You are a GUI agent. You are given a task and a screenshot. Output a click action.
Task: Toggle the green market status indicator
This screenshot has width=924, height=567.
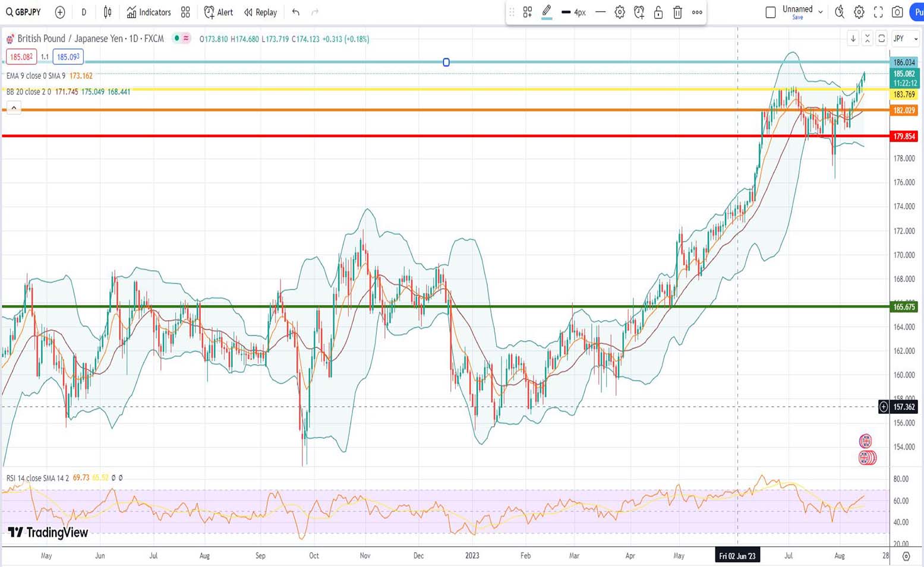click(x=176, y=39)
